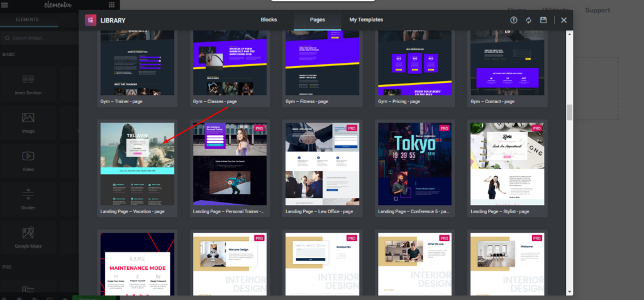Click the save template disk icon

[x=543, y=20]
